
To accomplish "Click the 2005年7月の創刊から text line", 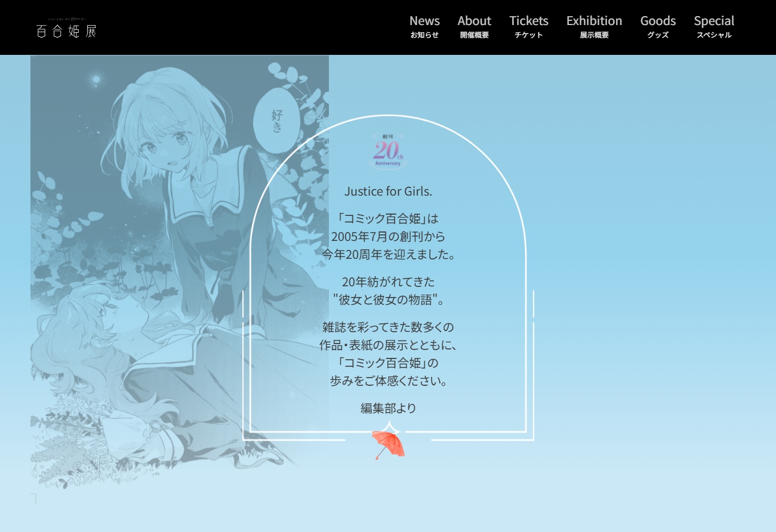I will coord(388,236).
